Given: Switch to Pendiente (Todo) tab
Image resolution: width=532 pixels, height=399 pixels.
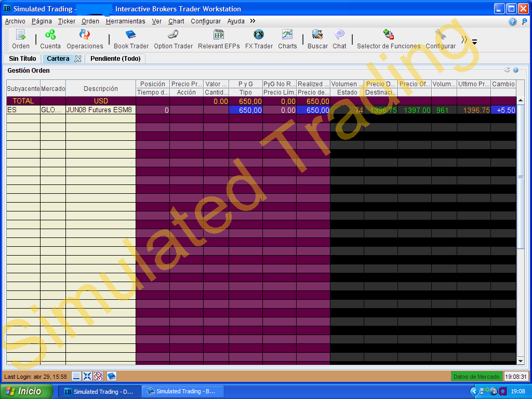Looking at the screenshot, I should [x=115, y=59].
